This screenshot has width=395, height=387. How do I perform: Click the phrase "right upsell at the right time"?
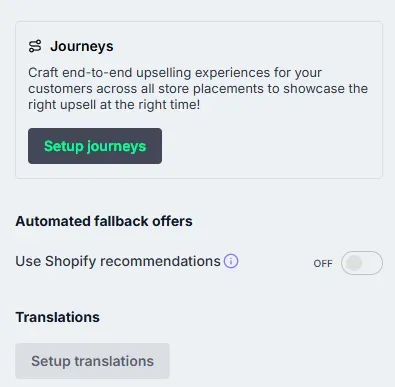[x=112, y=105]
